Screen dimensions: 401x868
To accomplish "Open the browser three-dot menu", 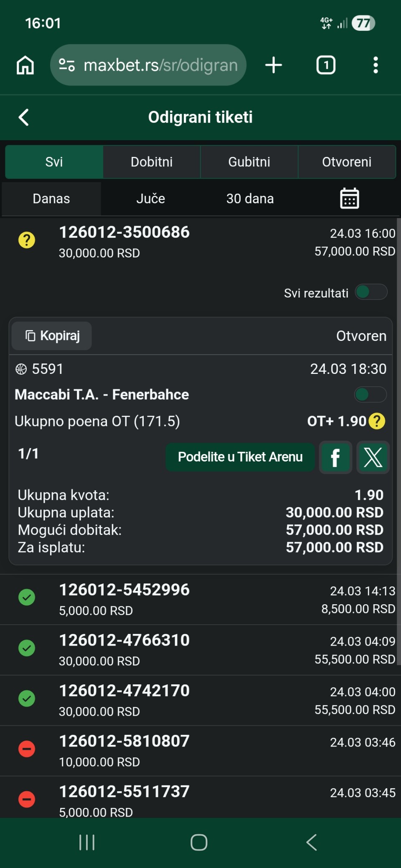I will 376,65.
